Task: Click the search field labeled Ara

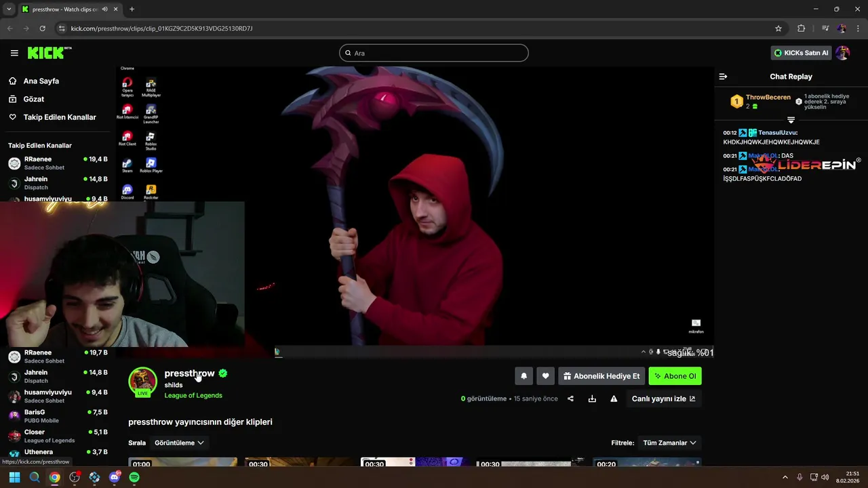Action: [x=434, y=53]
